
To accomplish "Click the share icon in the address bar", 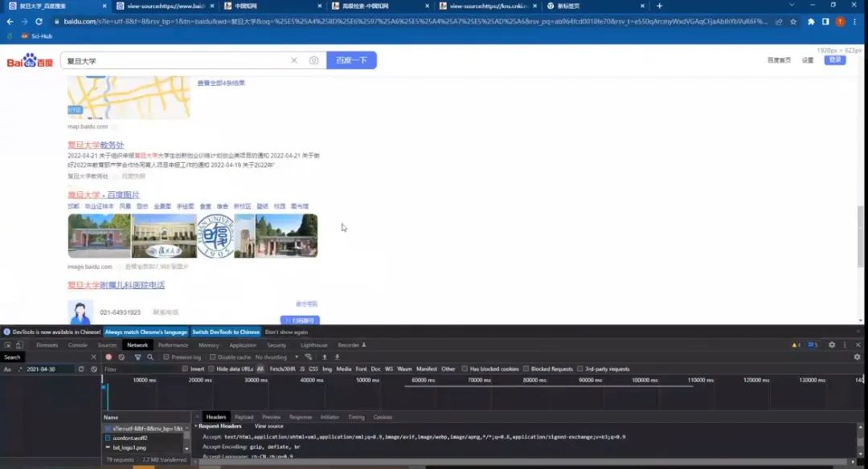I will click(x=779, y=22).
